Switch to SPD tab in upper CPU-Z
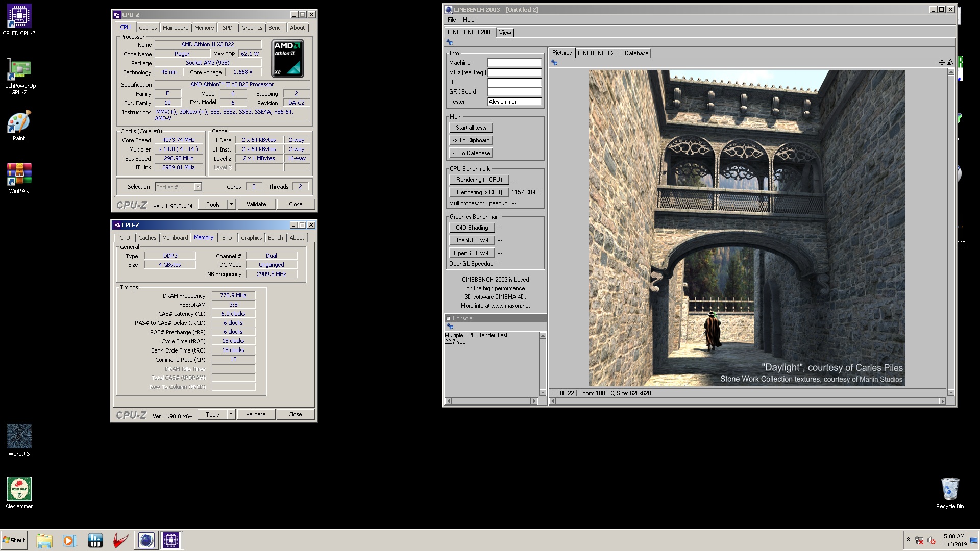 tap(228, 28)
